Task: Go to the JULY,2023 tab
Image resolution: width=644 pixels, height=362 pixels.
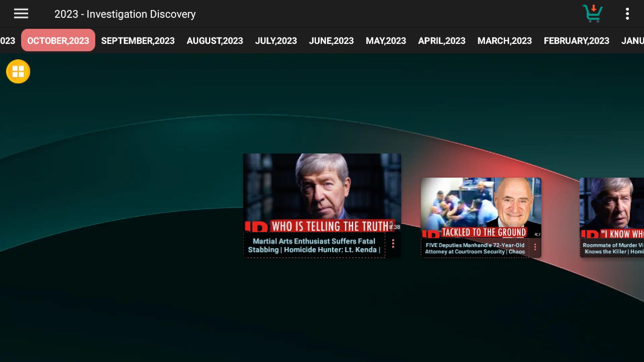Action: coord(276,41)
